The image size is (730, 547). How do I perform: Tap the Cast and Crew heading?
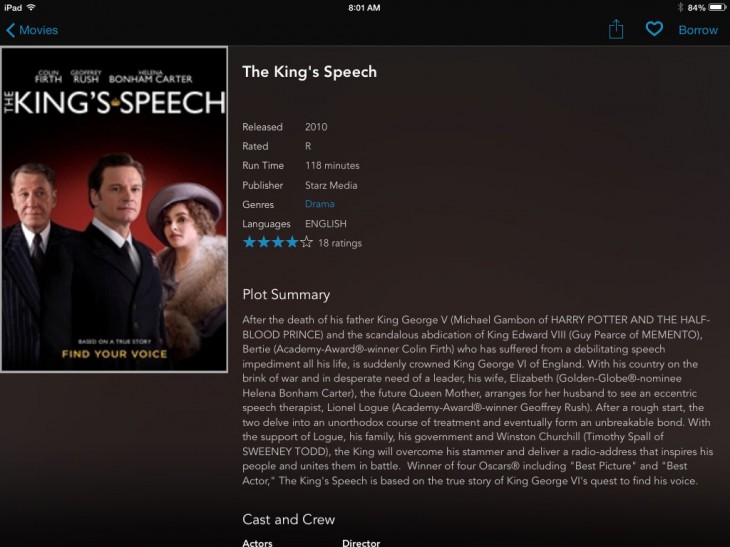[x=289, y=519]
